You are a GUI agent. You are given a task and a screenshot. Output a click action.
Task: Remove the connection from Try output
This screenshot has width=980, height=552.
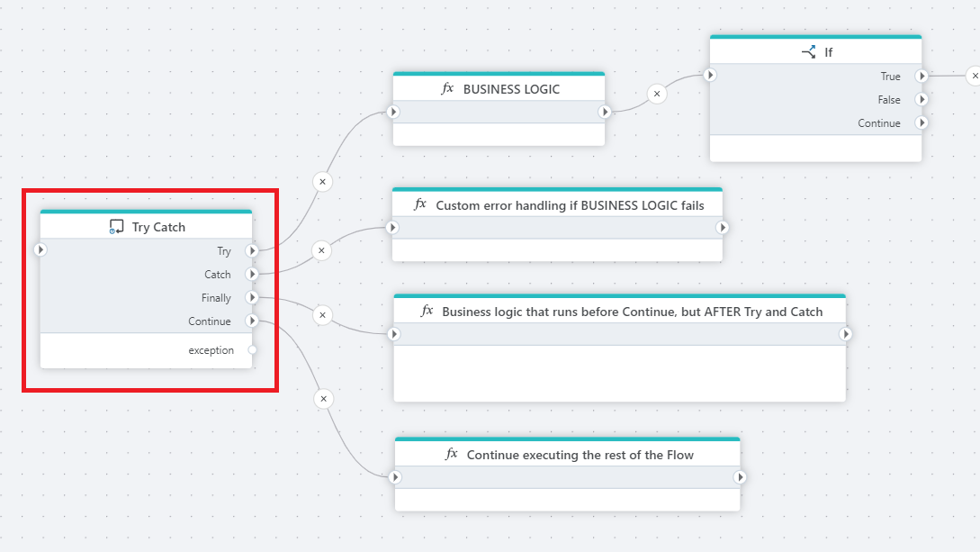pos(323,181)
